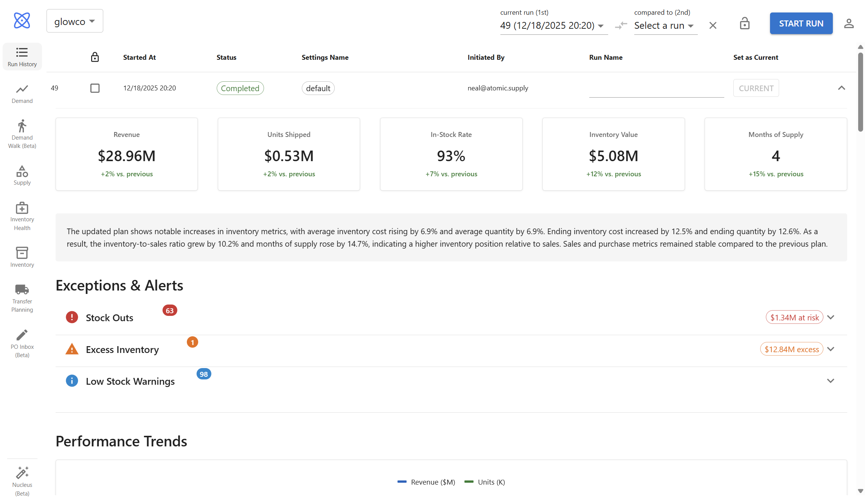Open the glowco workspace dropdown
Image resolution: width=868 pixels, height=502 pixels.
(75, 21)
